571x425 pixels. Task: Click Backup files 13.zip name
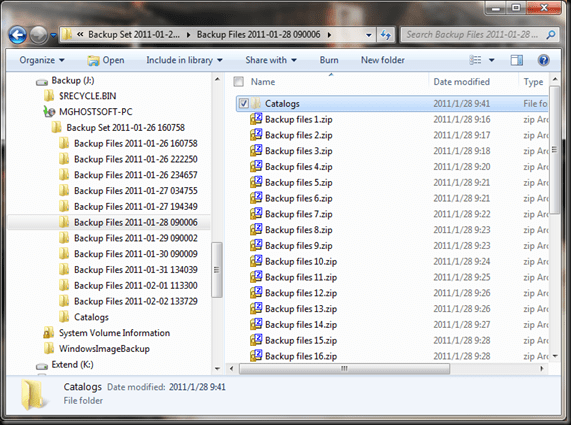301,309
